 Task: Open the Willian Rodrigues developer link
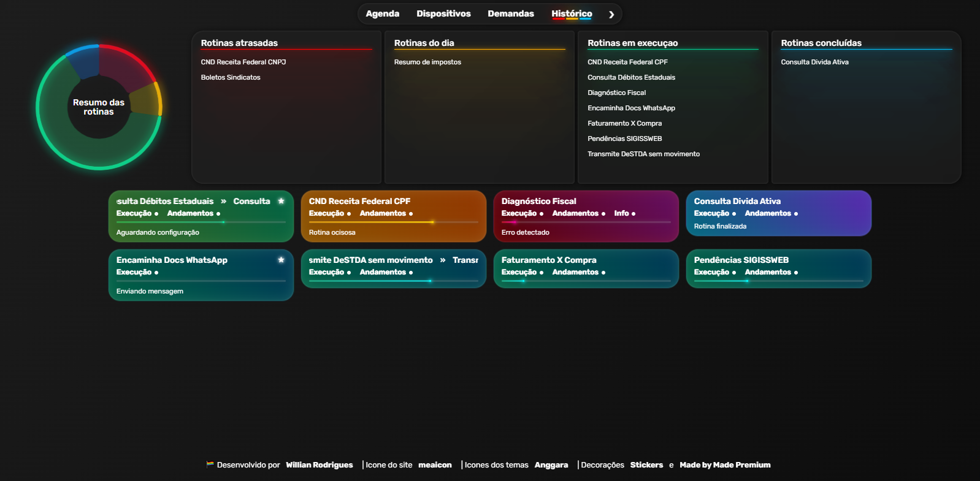click(x=319, y=465)
